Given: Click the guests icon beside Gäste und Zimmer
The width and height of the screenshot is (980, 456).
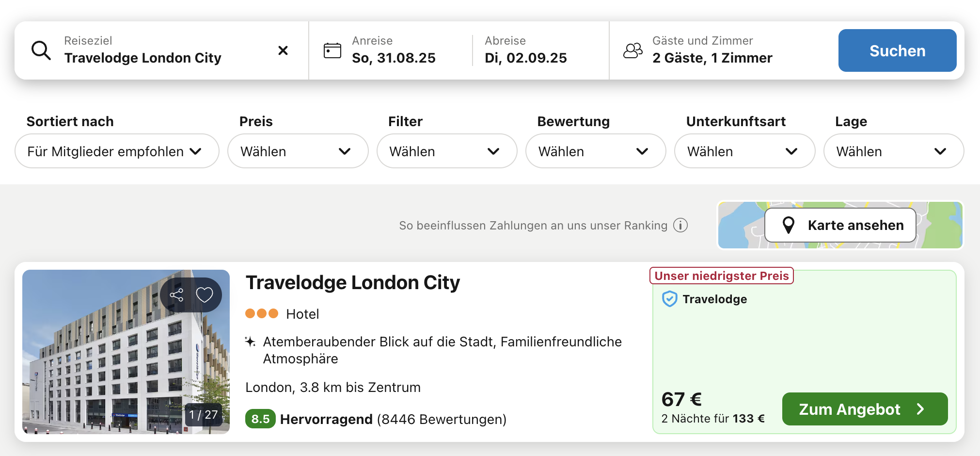Looking at the screenshot, I should (x=633, y=50).
